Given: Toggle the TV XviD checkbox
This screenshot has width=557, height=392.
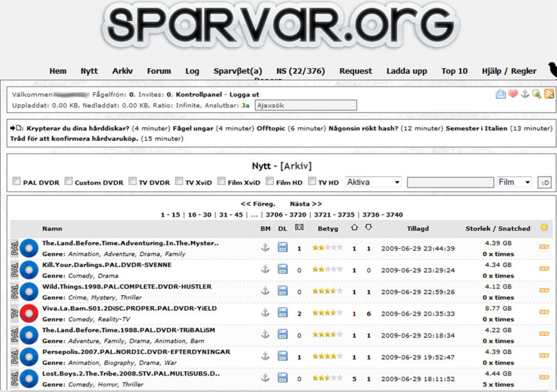Looking at the screenshot, I should (x=178, y=181).
